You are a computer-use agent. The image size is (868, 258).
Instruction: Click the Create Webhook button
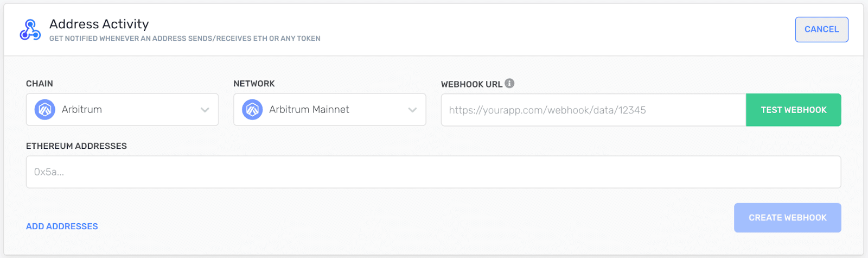[787, 218]
